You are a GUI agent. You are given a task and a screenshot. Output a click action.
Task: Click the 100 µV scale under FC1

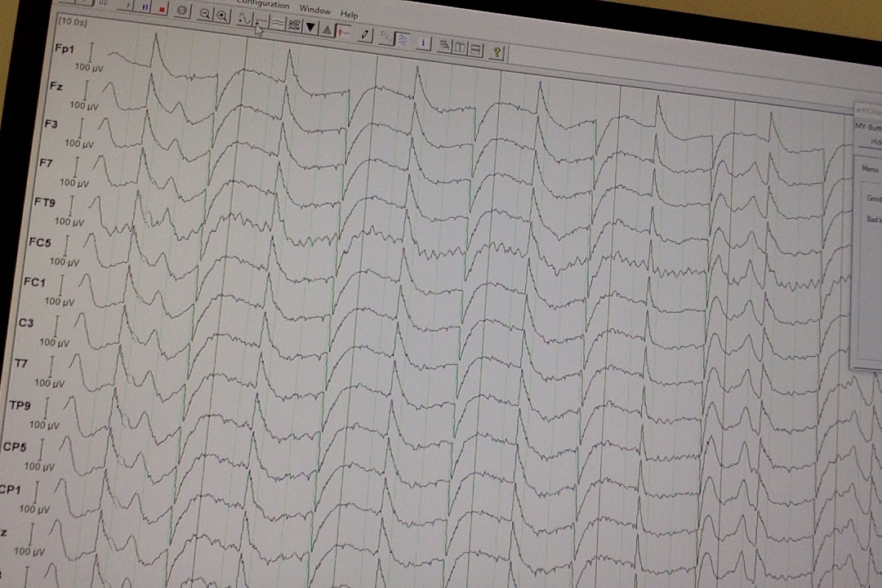click(x=59, y=301)
